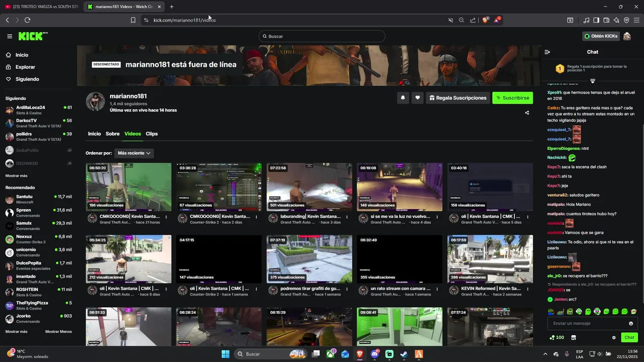Viewport: 644px width, 362px height.
Task: Open DarkozTV channel in sidebar
Action: pyautogui.click(x=38, y=123)
